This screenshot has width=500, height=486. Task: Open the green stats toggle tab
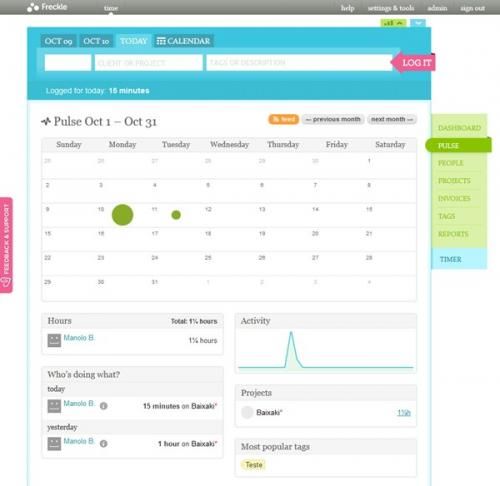click(x=393, y=23)
